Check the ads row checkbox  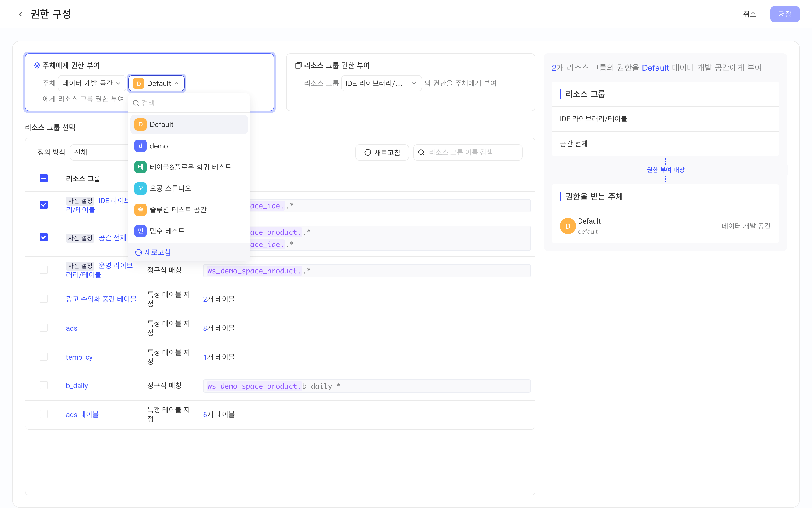(x=44, y=328)
